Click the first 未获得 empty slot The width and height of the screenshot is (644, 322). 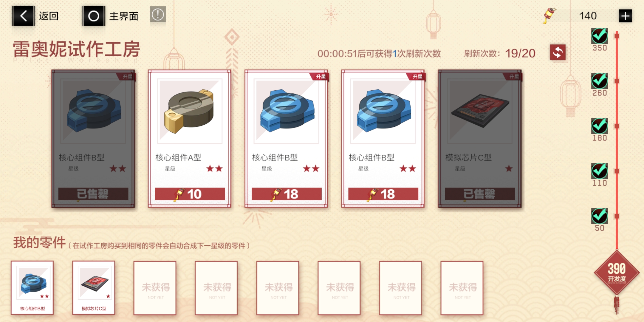[x=155, y=288]
